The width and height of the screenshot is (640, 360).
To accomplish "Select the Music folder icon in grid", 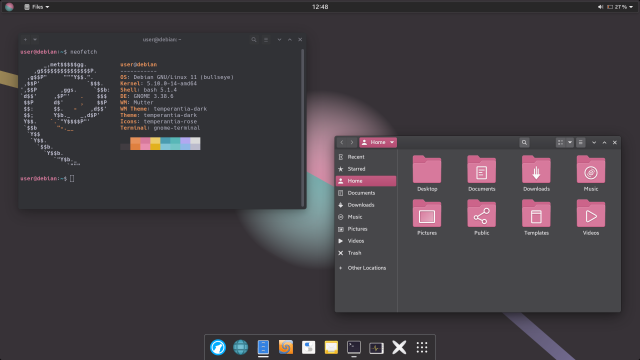I will [591, 169].
